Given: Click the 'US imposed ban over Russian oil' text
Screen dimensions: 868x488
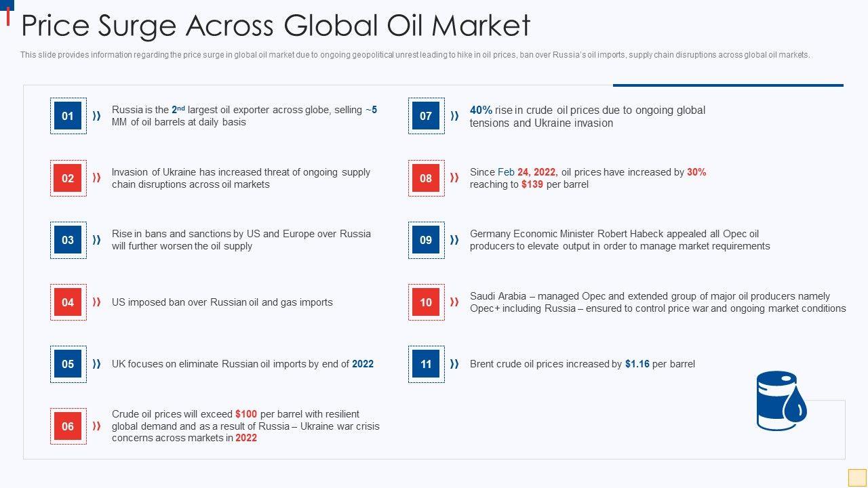Looking at the screenshot, I should click(x=222, y=302).
